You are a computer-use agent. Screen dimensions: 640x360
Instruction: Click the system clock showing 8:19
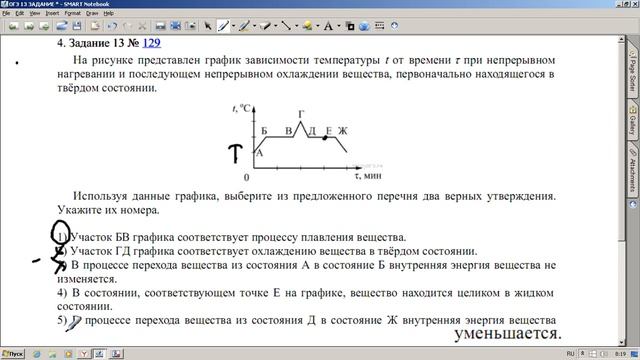pos(620,353)
